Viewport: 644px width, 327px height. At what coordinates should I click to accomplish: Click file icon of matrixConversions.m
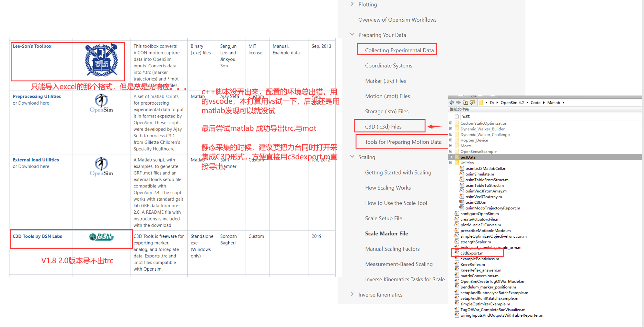[457, 276]
